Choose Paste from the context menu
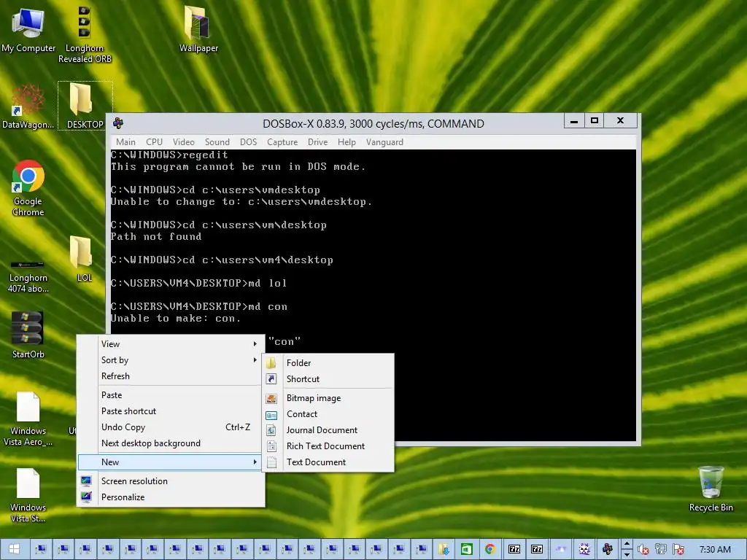The width and height of the screenshot is (747, 560). coord(171,395)
